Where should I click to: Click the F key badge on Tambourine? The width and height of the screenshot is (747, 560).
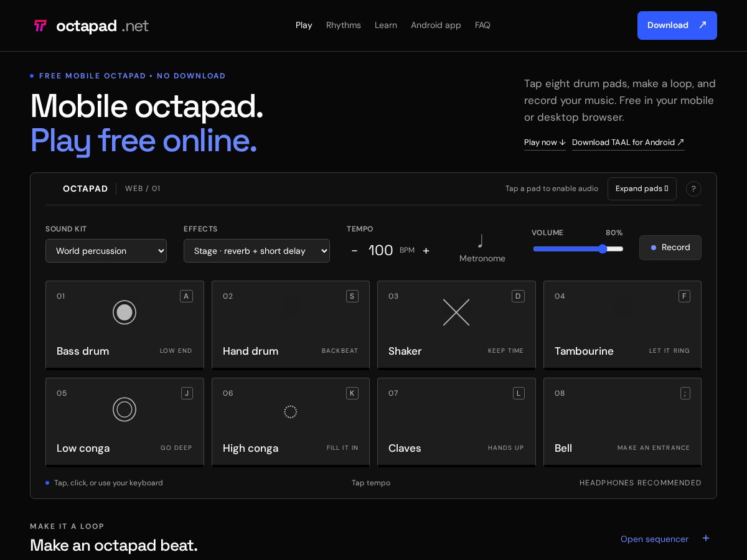[x=684, y=296]
